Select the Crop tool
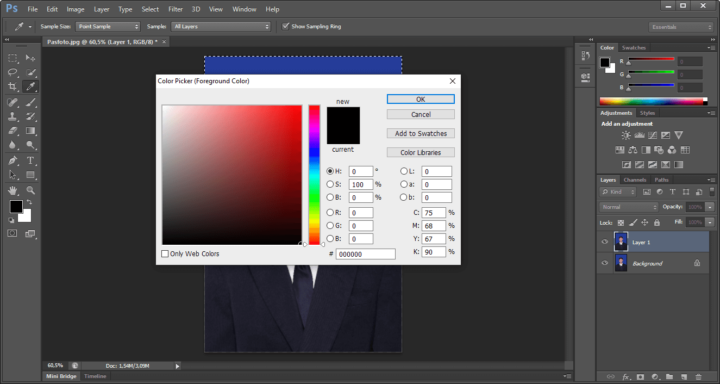Viewport: 720px width, 384px height. tap(13, 86)
